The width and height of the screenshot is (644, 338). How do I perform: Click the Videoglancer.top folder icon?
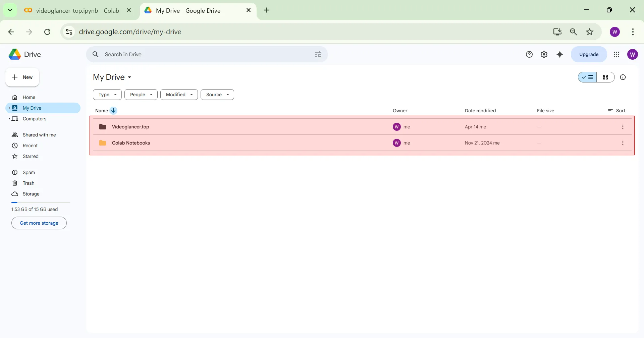coord(103,127)
